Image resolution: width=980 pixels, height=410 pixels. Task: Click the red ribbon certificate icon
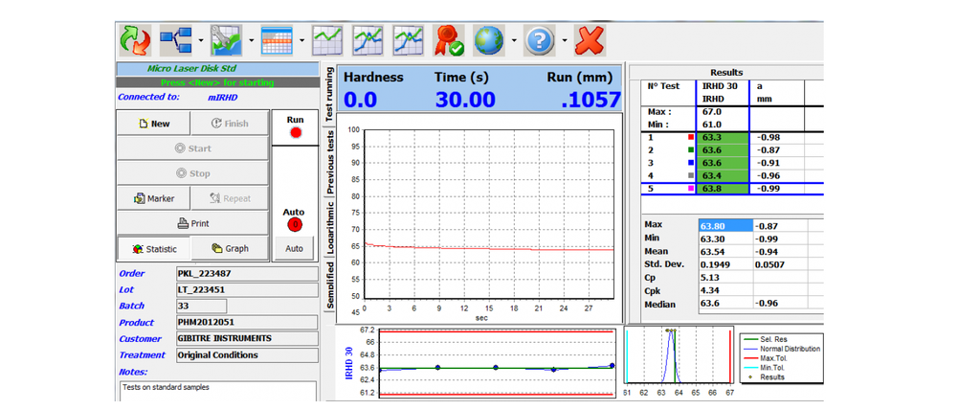coord(450,40)
